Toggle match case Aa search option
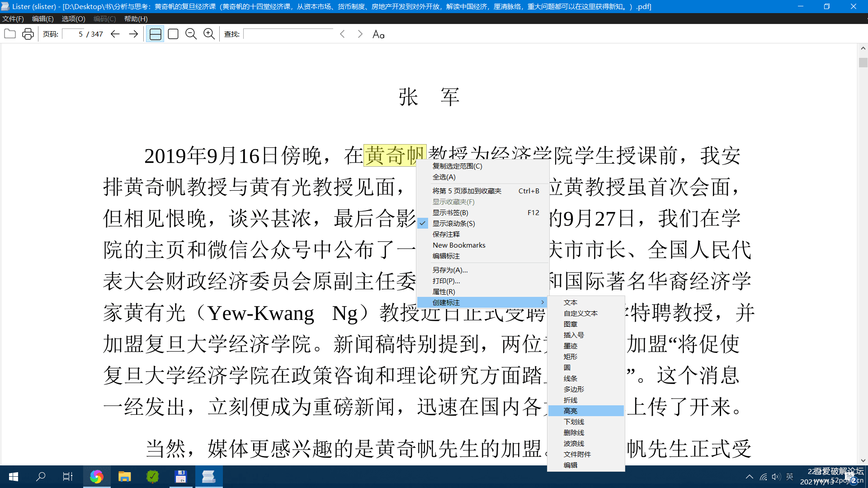This screenshot has width=868, height=488. click(378, 34)
